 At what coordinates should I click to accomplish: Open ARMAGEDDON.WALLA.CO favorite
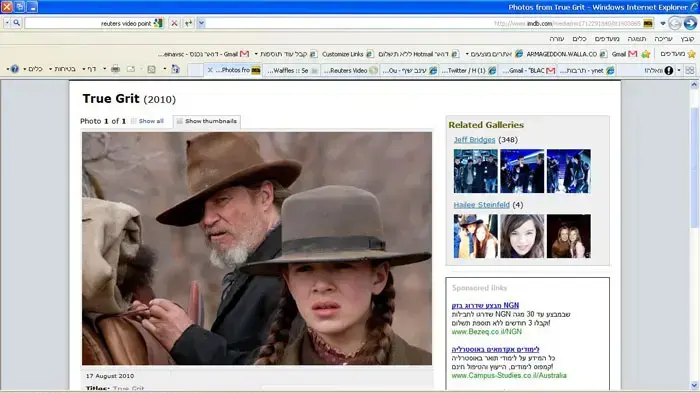(566, 54)
